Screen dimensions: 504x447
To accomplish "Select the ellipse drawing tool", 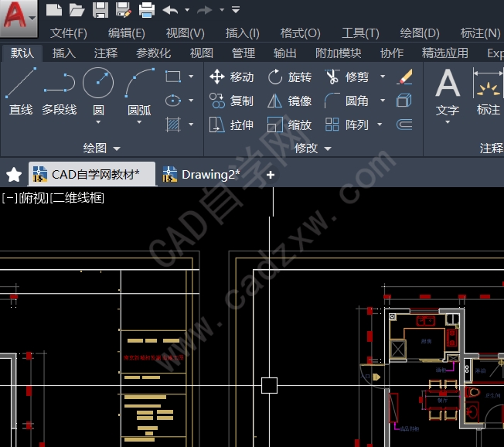I will [173, 101].
